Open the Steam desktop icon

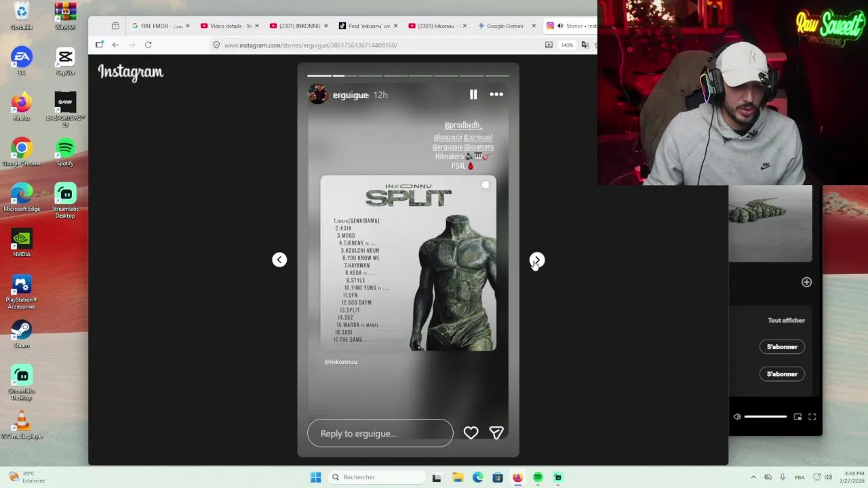[x=22, y=333]
